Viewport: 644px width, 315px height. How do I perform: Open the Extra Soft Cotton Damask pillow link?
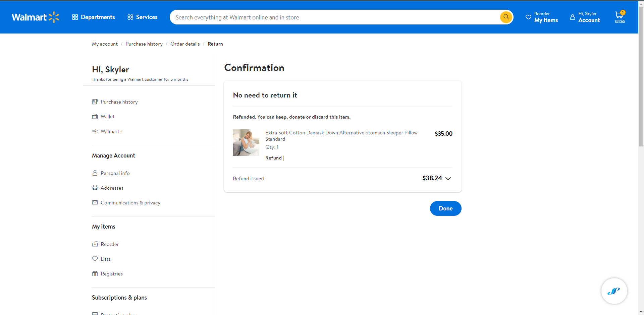(341, 136)
